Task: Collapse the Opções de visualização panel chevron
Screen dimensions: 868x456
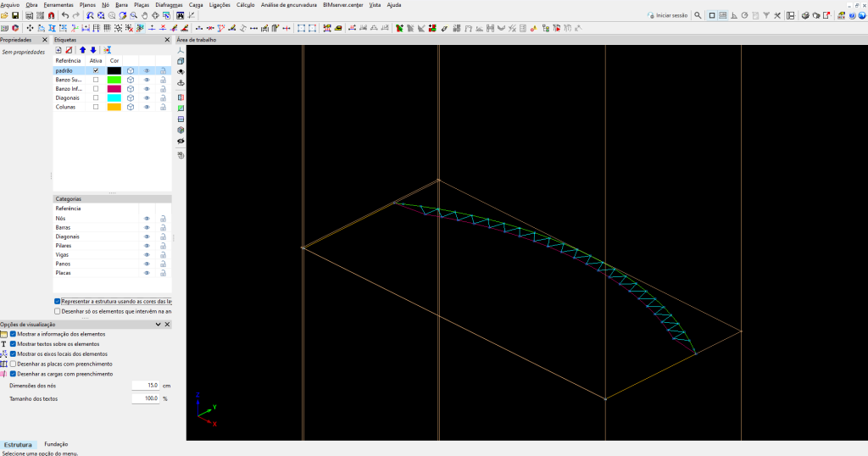Action: click(x=158, y=325)
